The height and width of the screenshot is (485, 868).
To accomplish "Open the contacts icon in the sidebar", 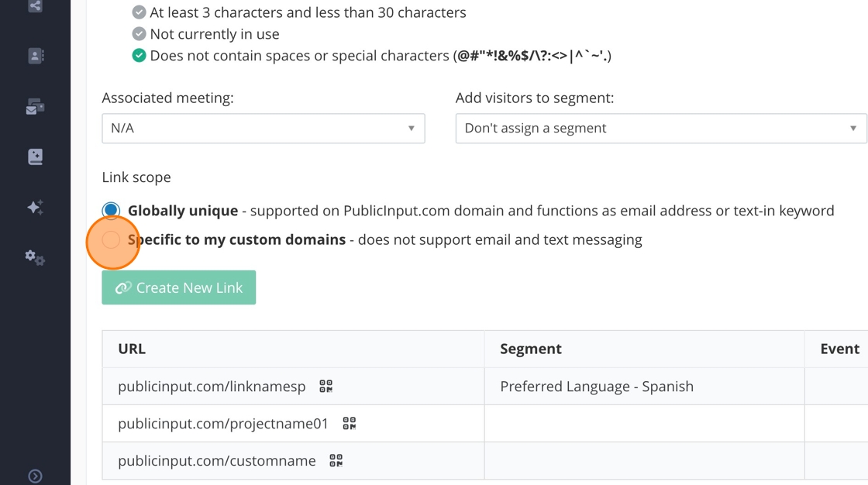I will [x=35, y=56].
